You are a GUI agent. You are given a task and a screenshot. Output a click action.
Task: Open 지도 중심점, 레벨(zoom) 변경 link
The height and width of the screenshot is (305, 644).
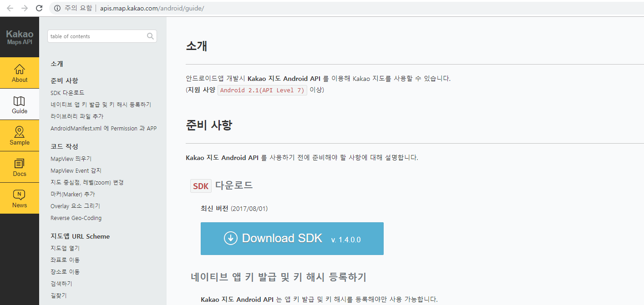pos(87,182)
